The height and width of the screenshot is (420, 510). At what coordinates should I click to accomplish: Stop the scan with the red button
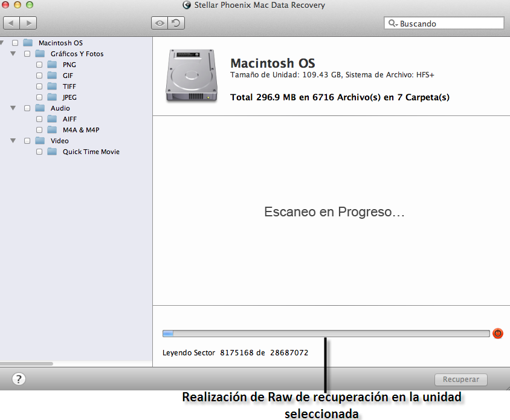498,333
